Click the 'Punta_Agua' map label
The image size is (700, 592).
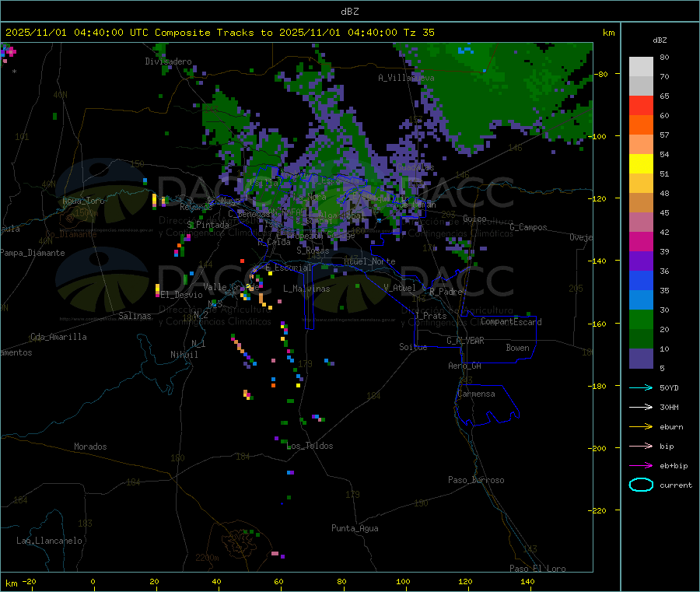point(355,528)
